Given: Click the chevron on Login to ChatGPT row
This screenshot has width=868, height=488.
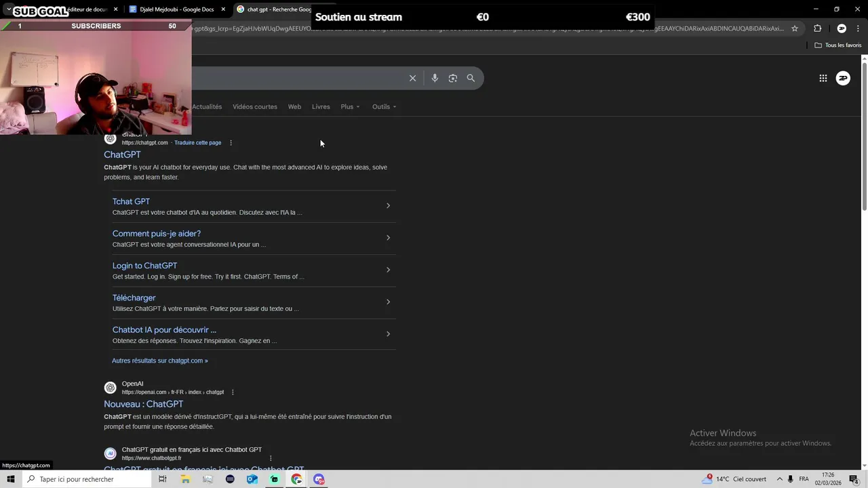Looking at the screenshot, I should coord(388,270).
